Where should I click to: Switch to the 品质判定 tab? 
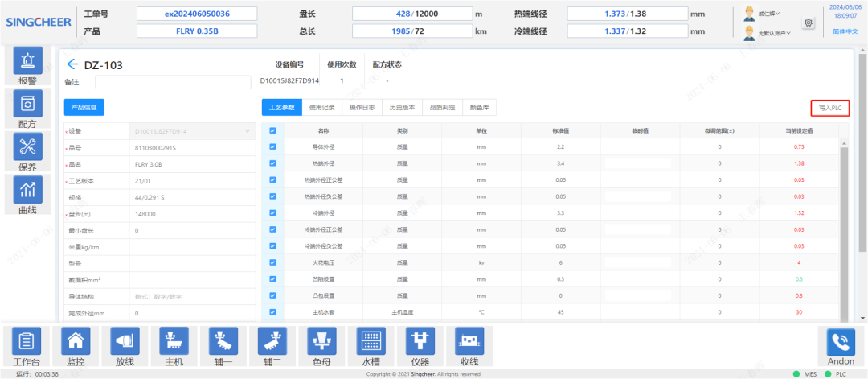[x=442, y=108]
